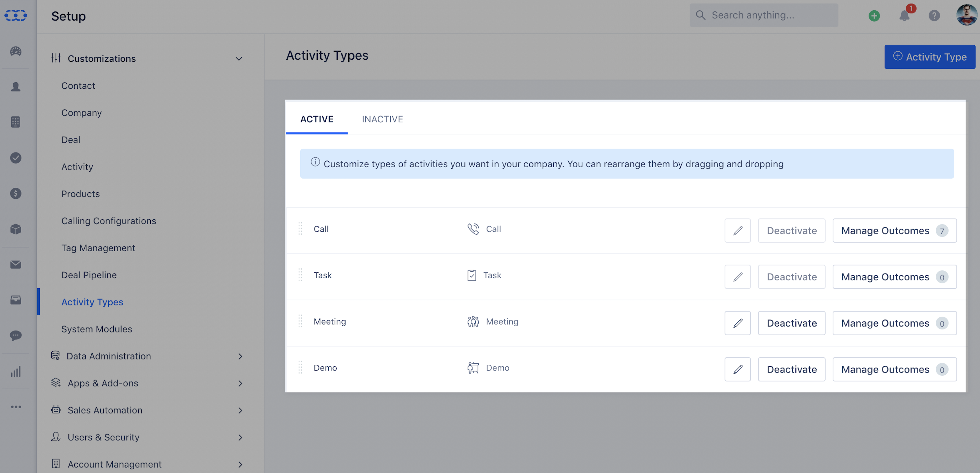Deactivate the Meeting activity type
Viewport: 980px width, 473px height.
point(792,323)
